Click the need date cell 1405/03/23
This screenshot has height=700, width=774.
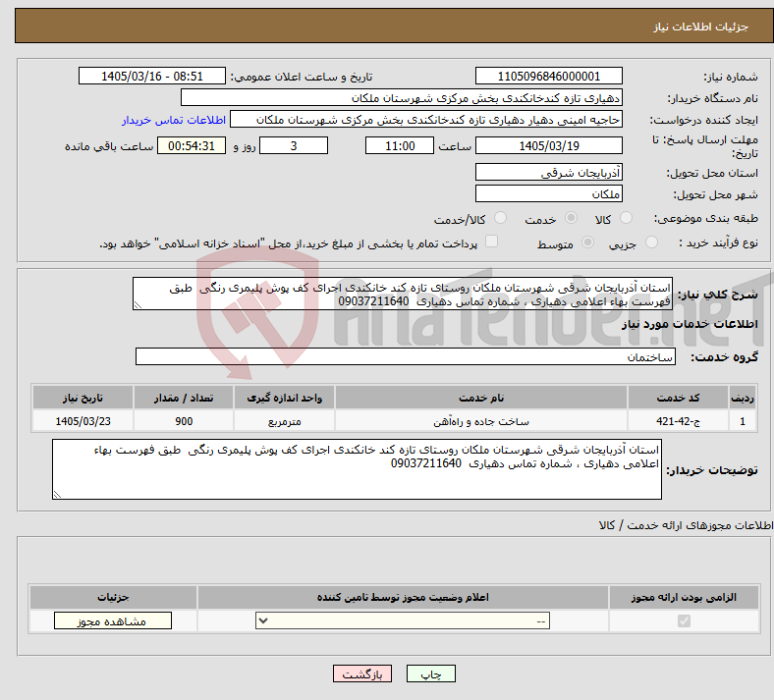(83, 421)
